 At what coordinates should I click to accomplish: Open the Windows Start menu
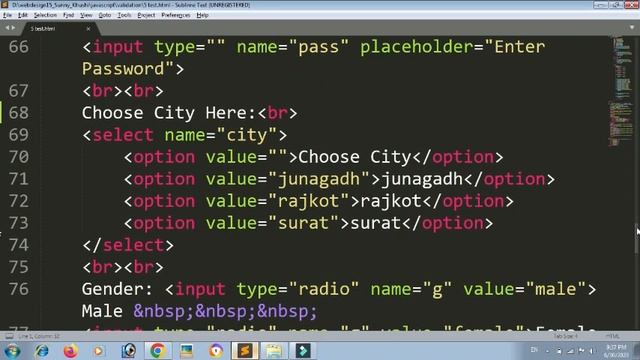(x=12, y=351)
